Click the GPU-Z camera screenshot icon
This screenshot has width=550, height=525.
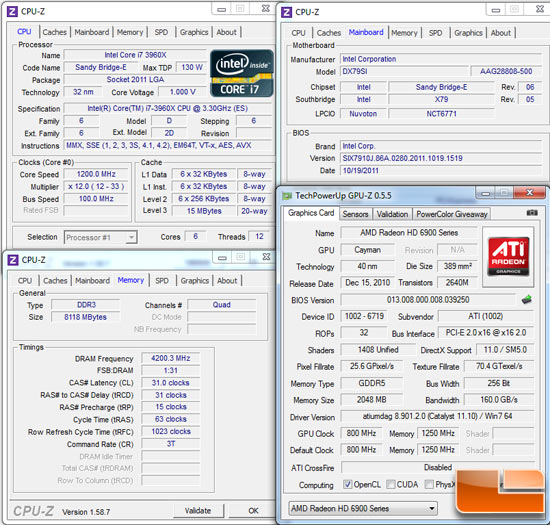(532, 213)
